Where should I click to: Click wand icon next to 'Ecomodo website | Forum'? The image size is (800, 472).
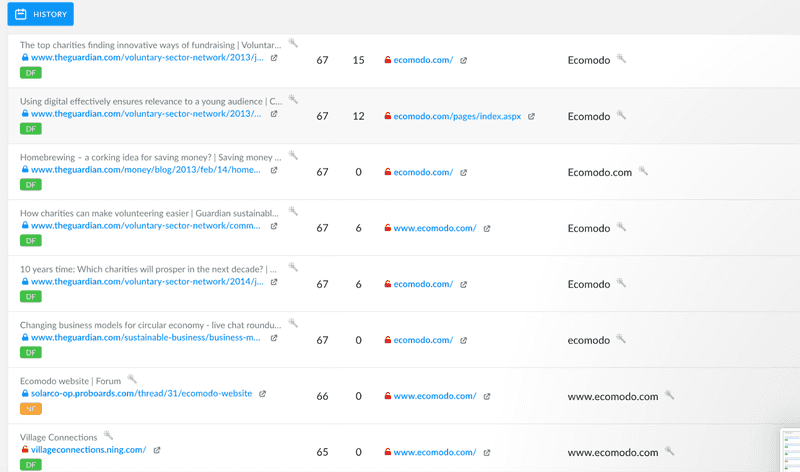[x=132, y=379]
